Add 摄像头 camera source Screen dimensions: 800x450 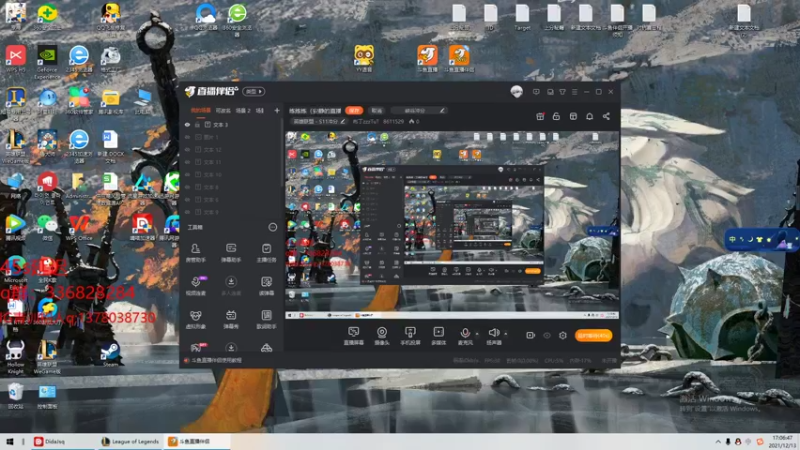382,336
